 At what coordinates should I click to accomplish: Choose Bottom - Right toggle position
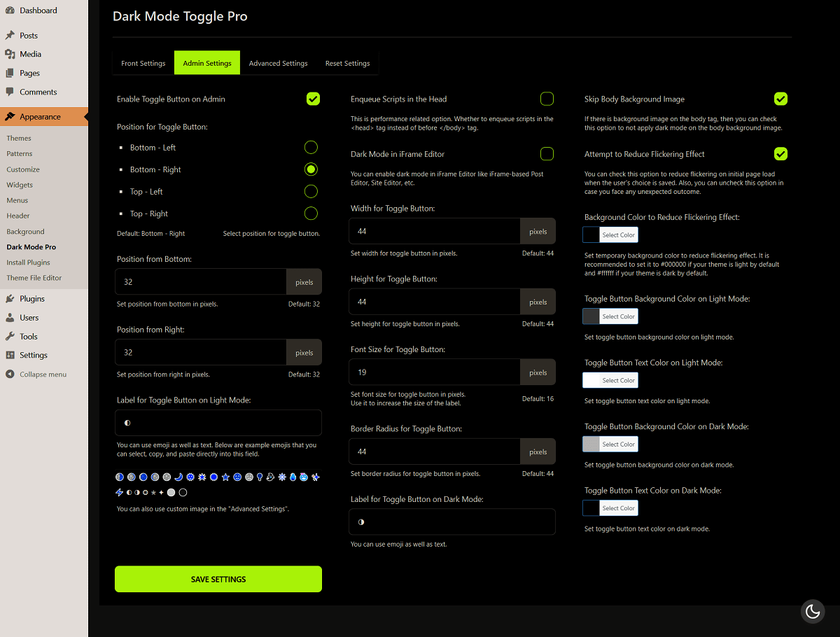(311, 169)
